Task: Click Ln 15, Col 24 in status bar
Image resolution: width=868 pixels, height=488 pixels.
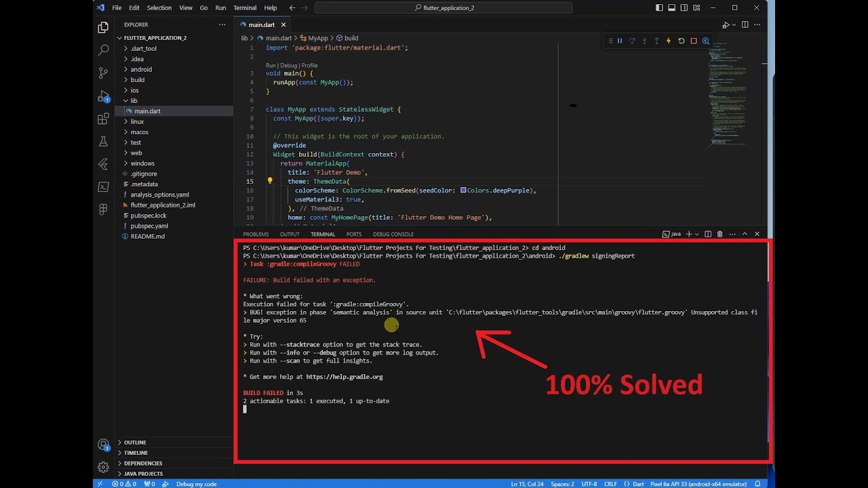Action: tap(527, 484)
